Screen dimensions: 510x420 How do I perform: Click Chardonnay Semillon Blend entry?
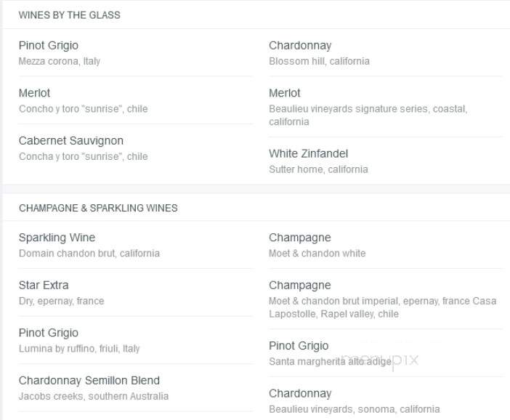point(135,388)
